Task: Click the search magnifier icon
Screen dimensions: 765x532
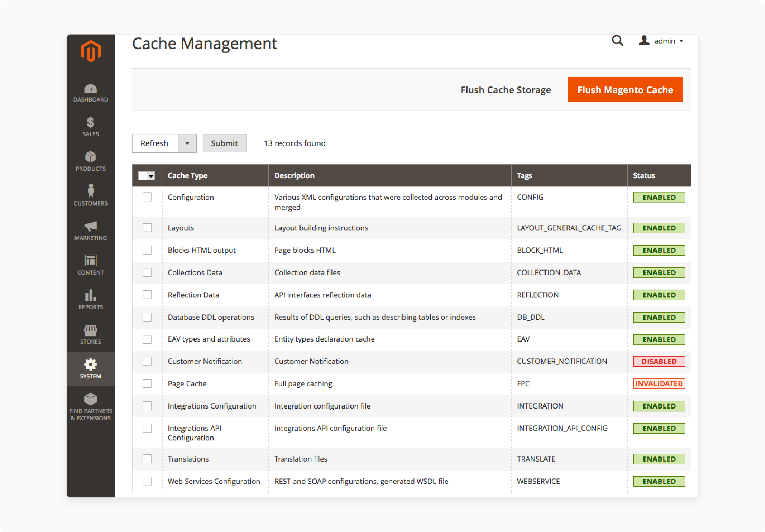Action: coord(617,41)
